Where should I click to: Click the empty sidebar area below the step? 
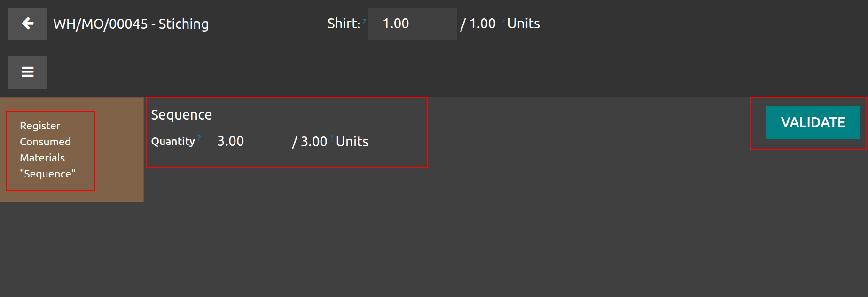(x=72, y=249)
